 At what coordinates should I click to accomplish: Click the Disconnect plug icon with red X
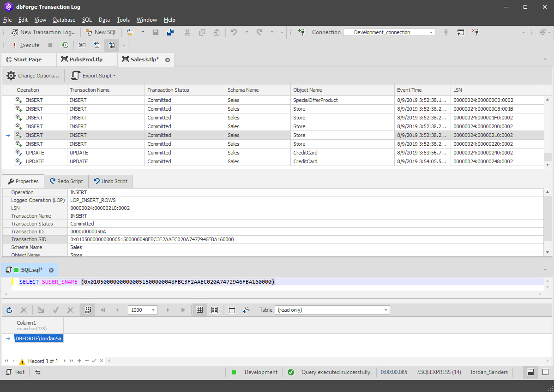[x=476, y=32]
